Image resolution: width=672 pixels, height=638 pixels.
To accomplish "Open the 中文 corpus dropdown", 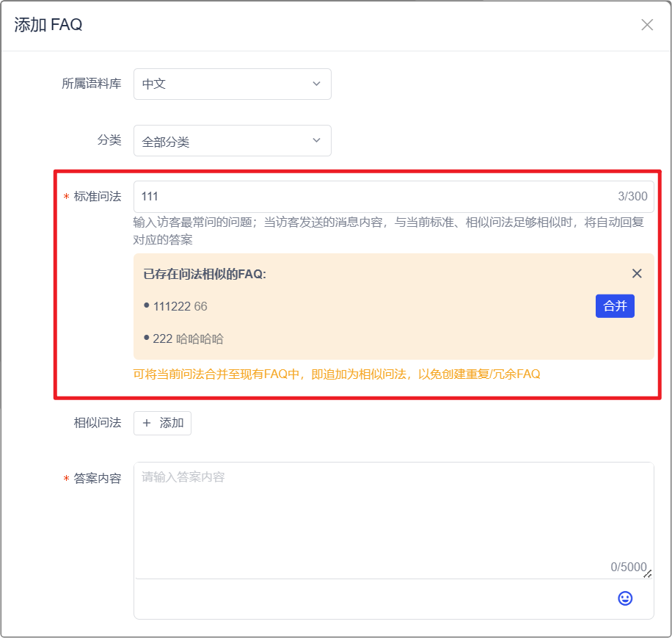I will tap(232, 84).
